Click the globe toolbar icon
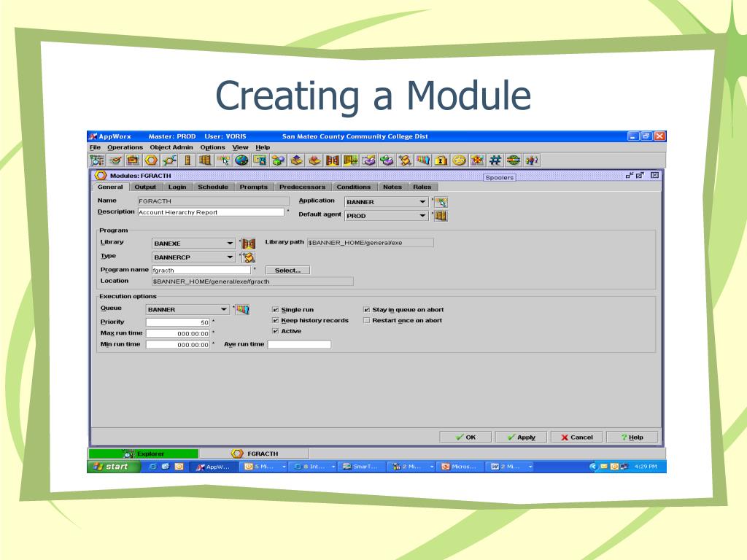The image size is (747, 560). click(241, 160)
